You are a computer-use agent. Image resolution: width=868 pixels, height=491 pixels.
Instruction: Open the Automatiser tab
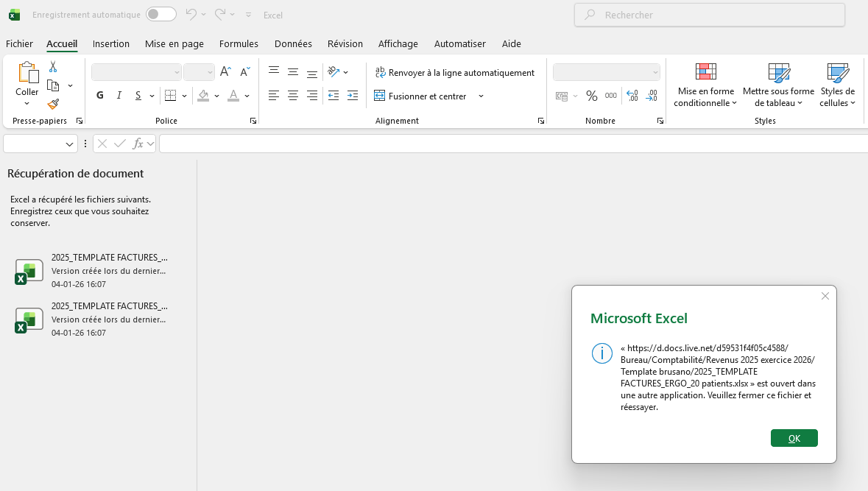click(459, 43)
